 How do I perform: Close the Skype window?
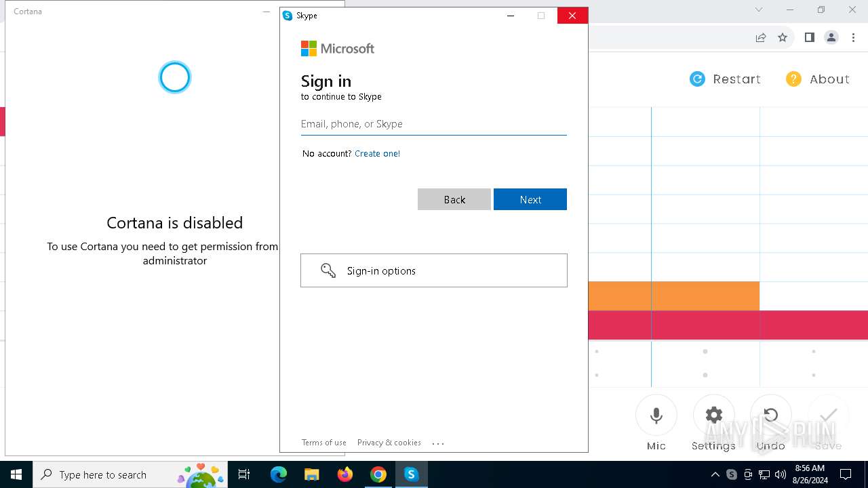572,16
